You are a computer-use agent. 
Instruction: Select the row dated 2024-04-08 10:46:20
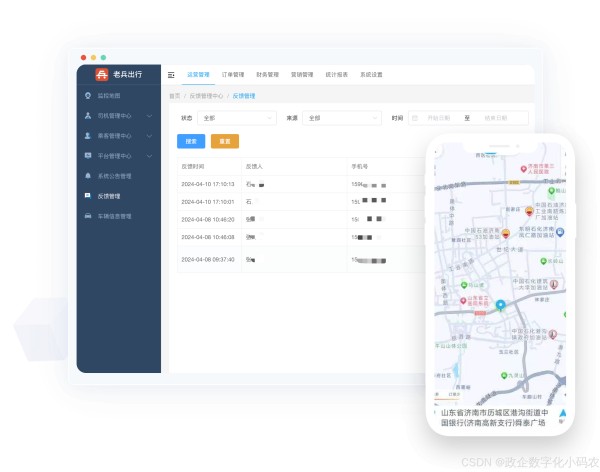(302, 219)
